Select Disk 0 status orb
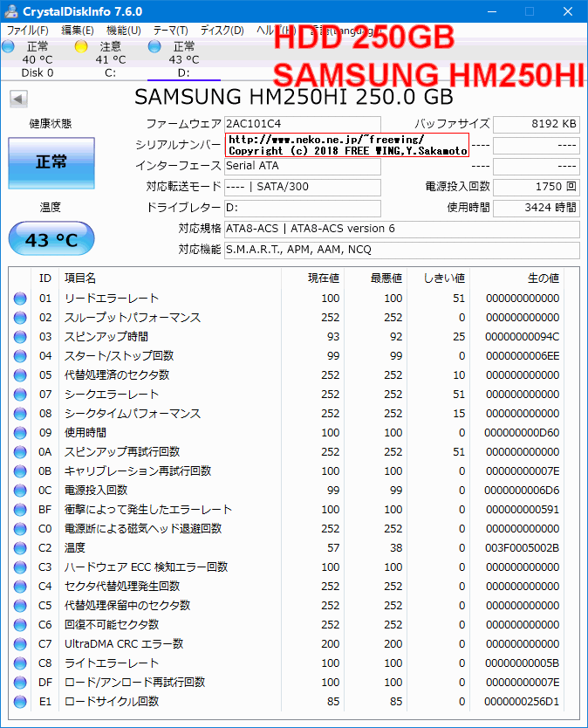 9,46
